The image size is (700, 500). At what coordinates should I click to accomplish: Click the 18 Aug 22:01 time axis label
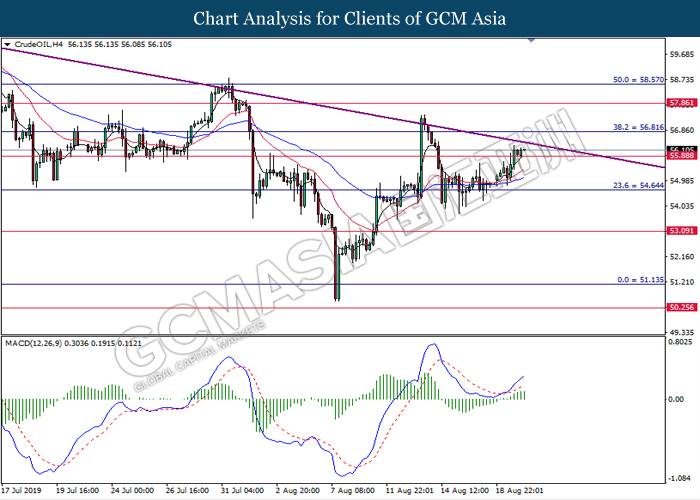pos(520,490)
